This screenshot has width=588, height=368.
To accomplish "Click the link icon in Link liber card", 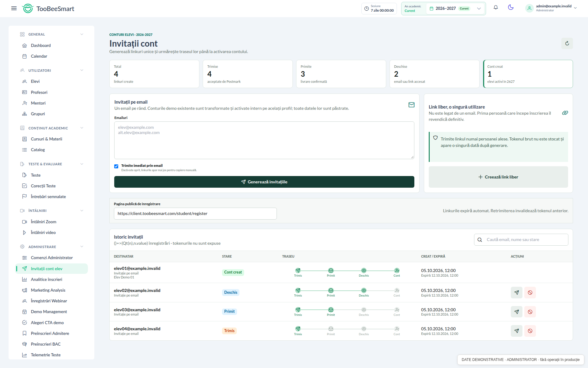I will (565, 113).
